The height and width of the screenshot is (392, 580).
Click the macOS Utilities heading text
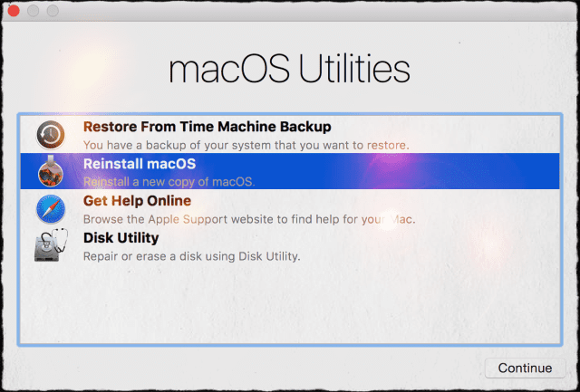(290, 69)
